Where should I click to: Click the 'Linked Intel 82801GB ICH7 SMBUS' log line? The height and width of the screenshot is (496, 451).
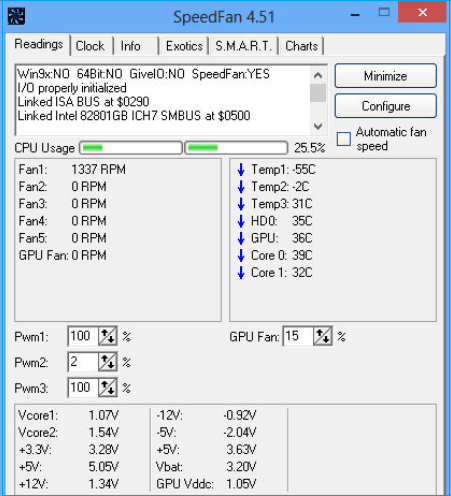(x=134, y=116)
